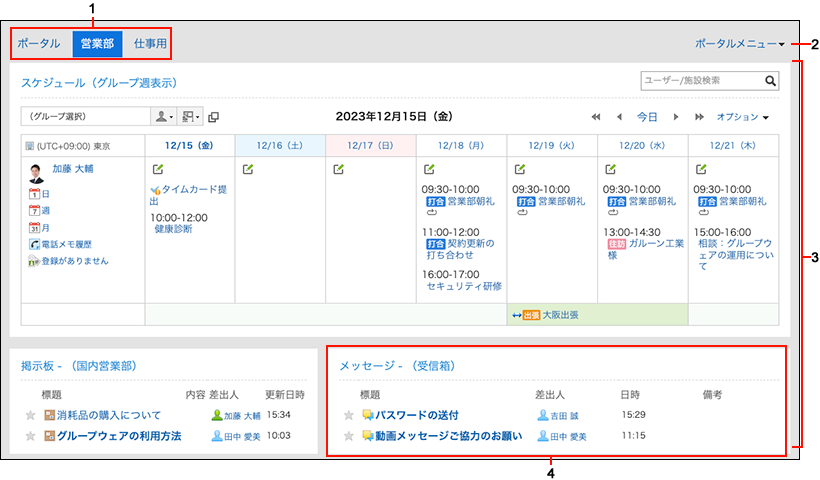Image resolution: width=820 pixels, height=480 pixels.
Task: Go to next day with single-right arrow
Action: [677, 117]
